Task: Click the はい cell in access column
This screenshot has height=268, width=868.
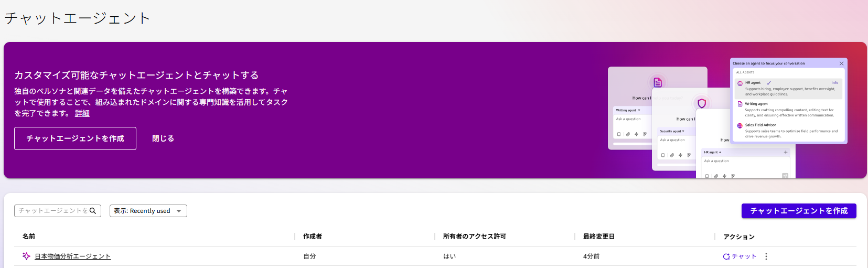Action: (x=449, y=256)
